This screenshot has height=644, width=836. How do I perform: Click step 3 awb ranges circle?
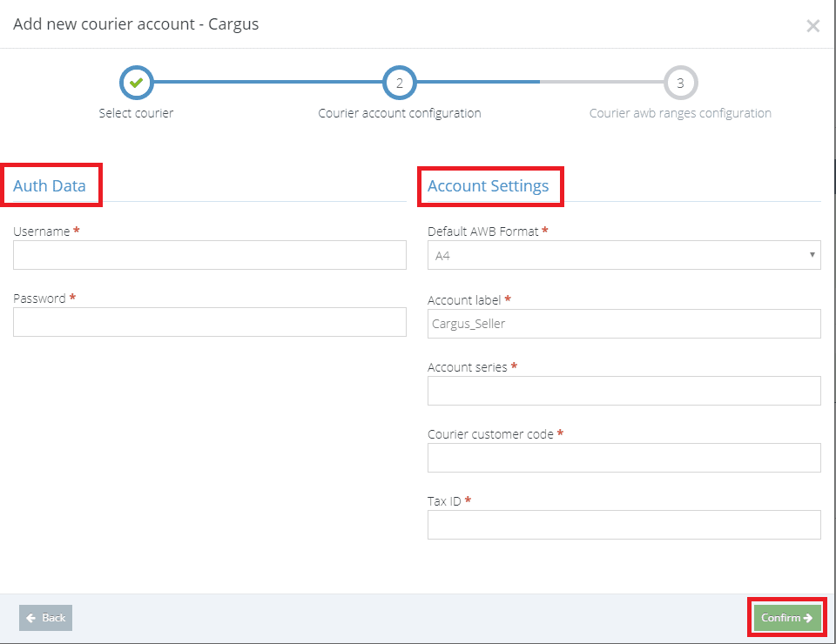pyautogui.click(x=680, y=83)
